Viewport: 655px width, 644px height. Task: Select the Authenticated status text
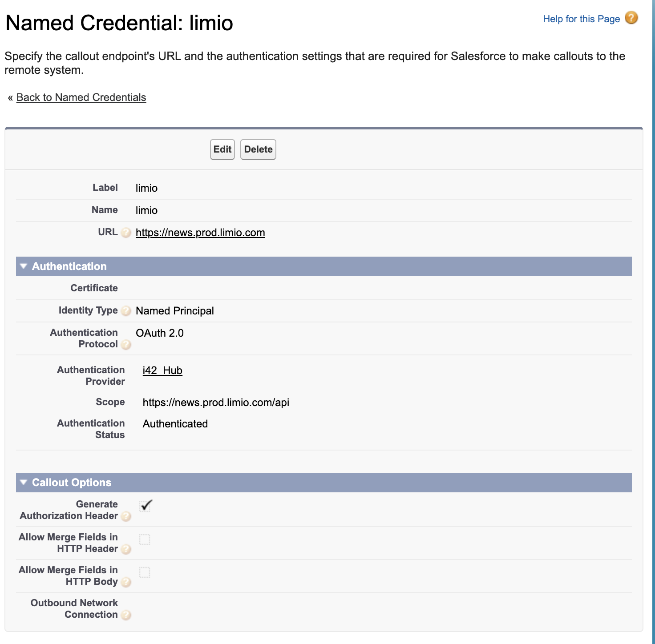click(175, 424)
